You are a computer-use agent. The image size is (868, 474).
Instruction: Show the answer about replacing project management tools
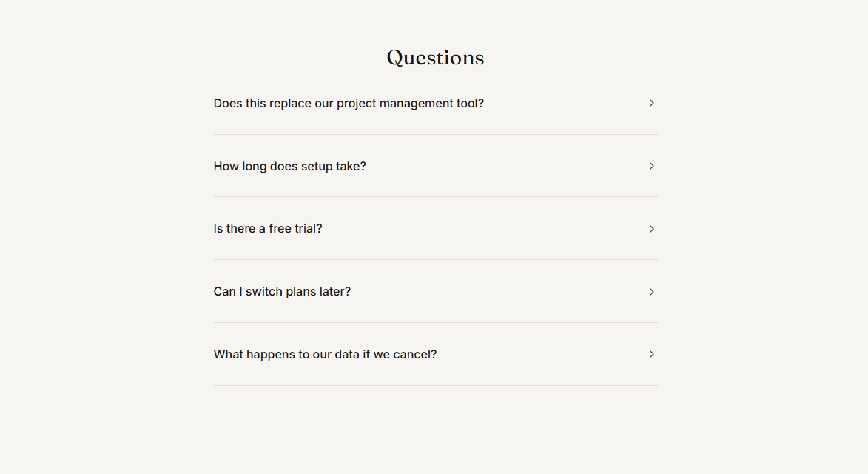pyautogui.click(x=435, y=104)
